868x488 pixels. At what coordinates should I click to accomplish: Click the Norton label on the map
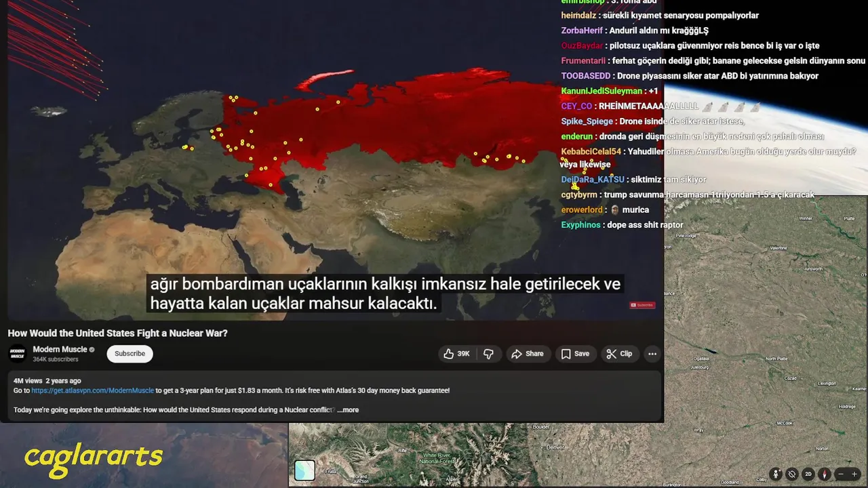pyautogui.click(x=822, y=449)
